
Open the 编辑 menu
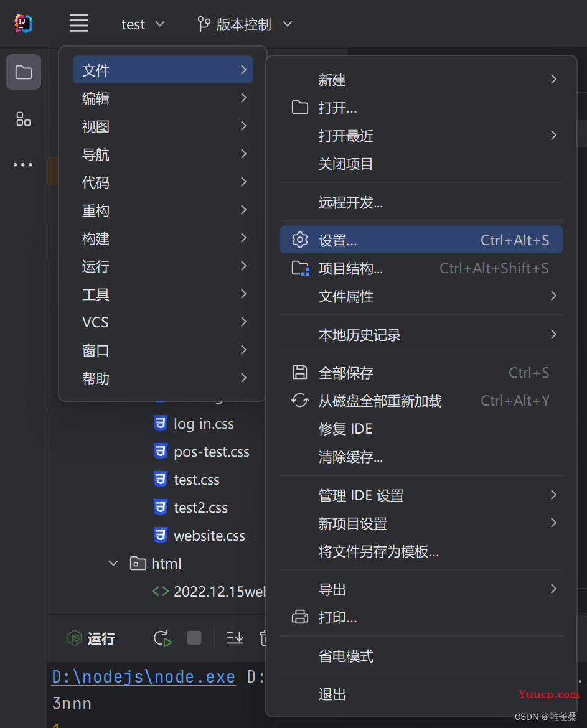[163, 98]
